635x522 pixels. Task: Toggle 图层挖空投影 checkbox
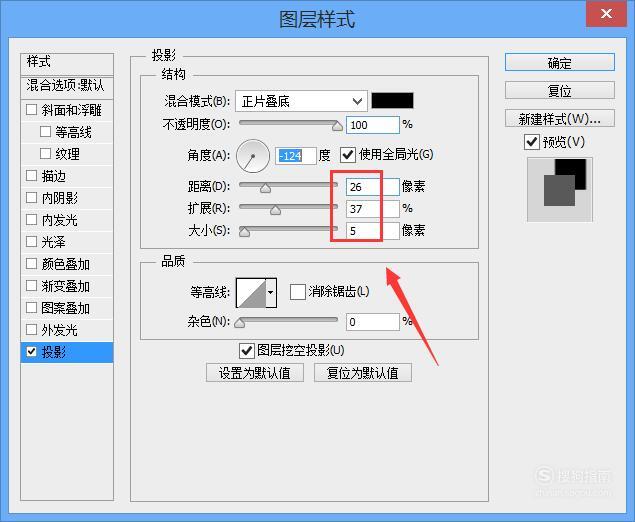click(x=247, y=351)
